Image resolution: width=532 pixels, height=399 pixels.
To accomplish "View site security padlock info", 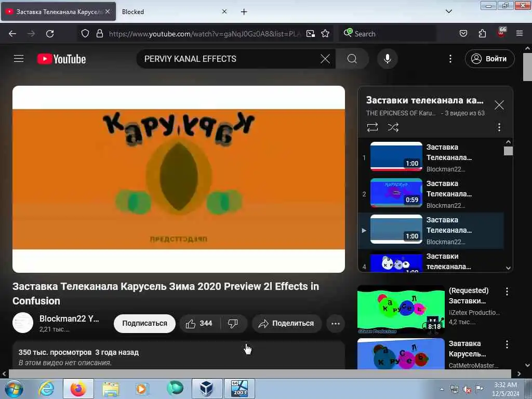I will click(x=99, y=34).
